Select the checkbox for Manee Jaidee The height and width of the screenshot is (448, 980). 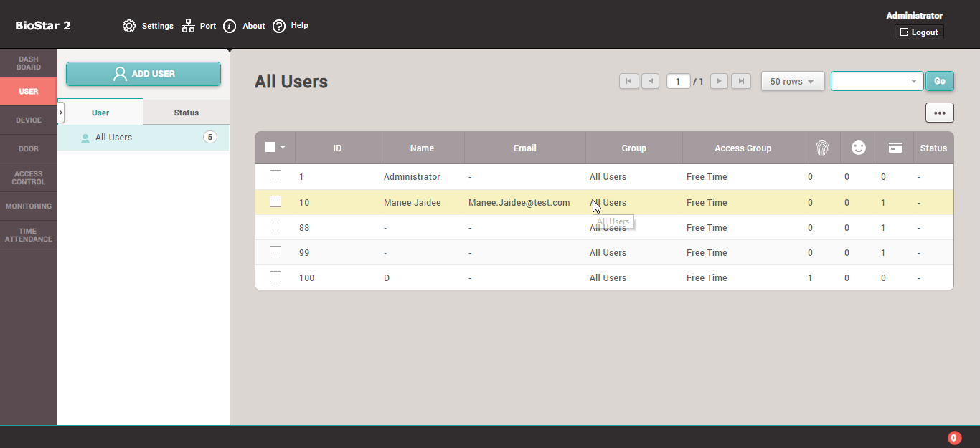[x=275, y=201]
